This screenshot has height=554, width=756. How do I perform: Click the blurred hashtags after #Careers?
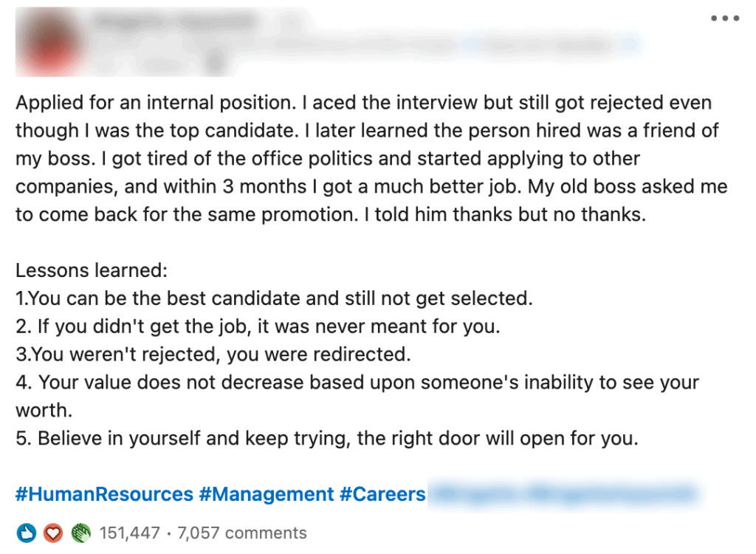[x=563, y=493]
